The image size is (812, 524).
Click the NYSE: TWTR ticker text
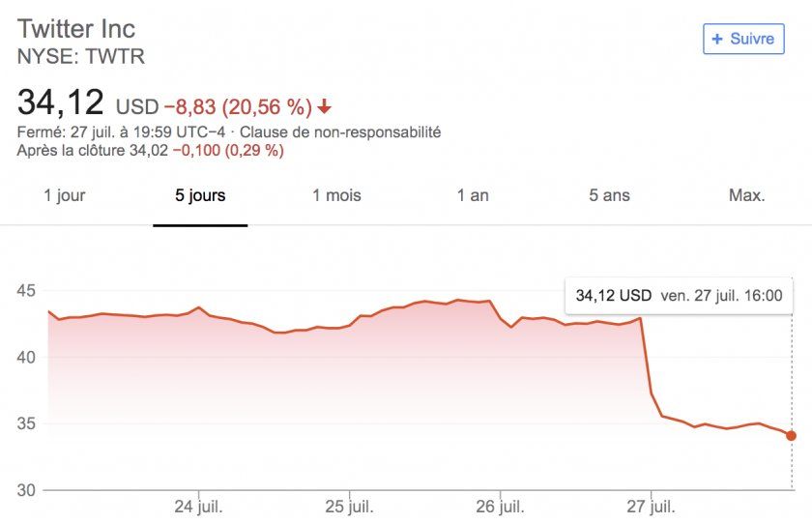(x=81, y=56)
